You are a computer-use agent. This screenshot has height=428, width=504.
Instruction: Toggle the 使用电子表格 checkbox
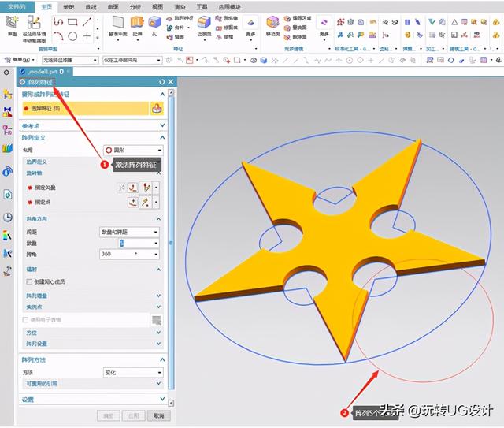click(25, 319)
